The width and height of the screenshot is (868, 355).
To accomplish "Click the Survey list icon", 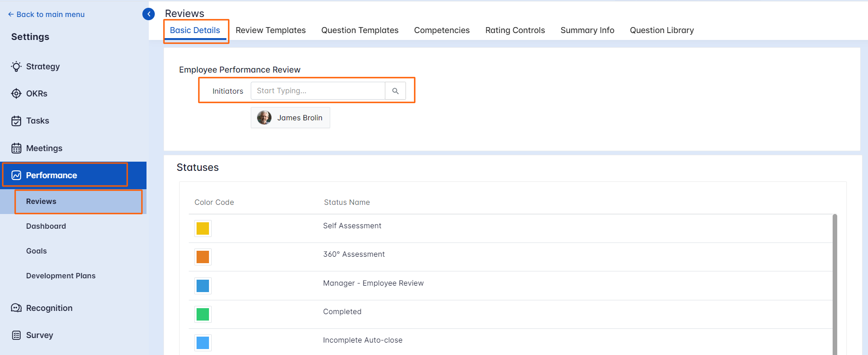I will click(17, 335).
